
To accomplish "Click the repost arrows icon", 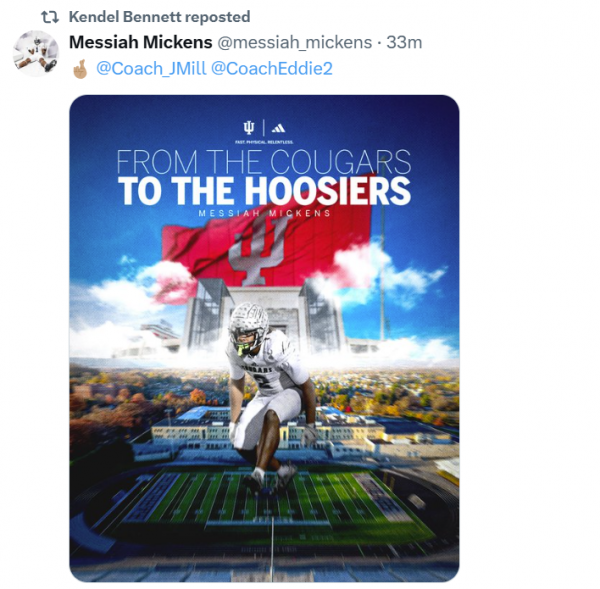I will click(50, 17).
